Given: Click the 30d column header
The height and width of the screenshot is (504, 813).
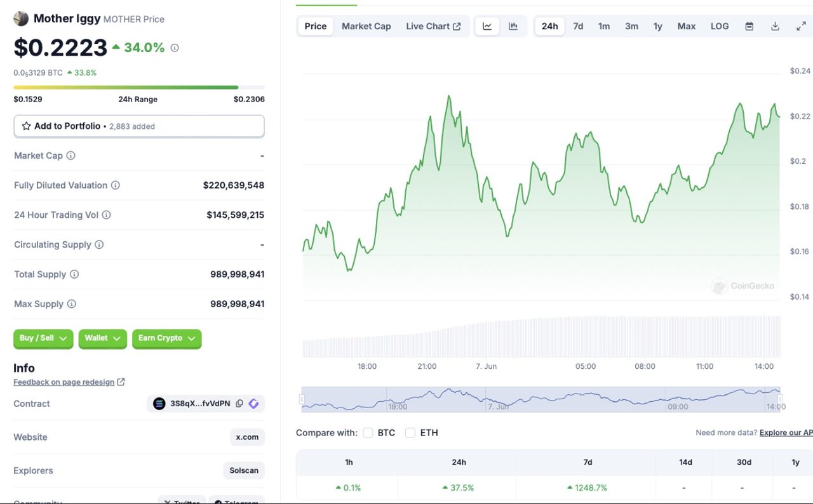Looking at the screenshot, I should [744, 462].
